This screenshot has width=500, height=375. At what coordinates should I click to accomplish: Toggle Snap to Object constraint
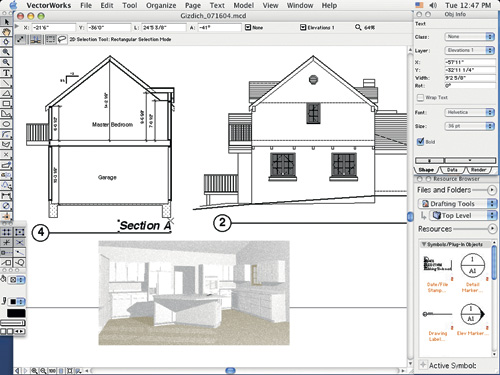tap(20, 232)
